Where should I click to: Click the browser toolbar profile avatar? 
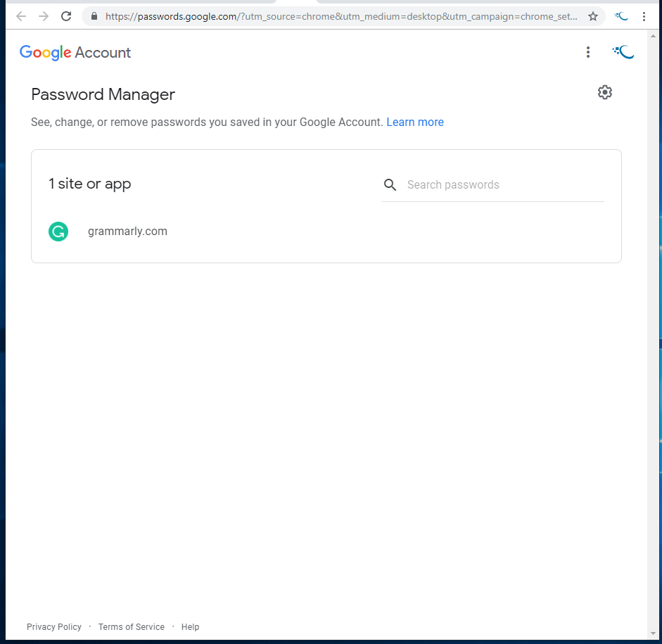tap(621, 16)
